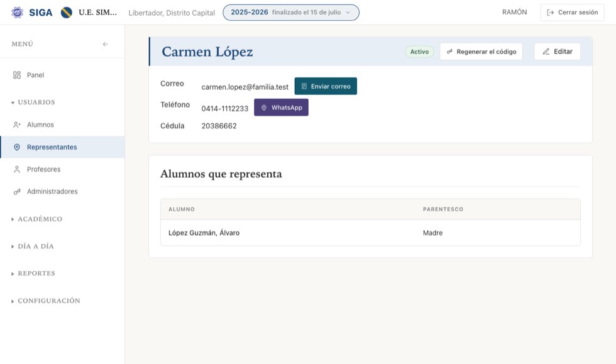
Task: Expand the CONFIGURACIÓN menu section
Action: (45, 301)
